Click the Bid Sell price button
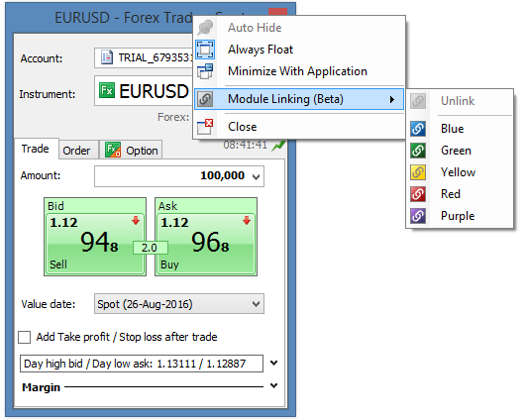This screenshot has width=524, height=420. [95, 237]
